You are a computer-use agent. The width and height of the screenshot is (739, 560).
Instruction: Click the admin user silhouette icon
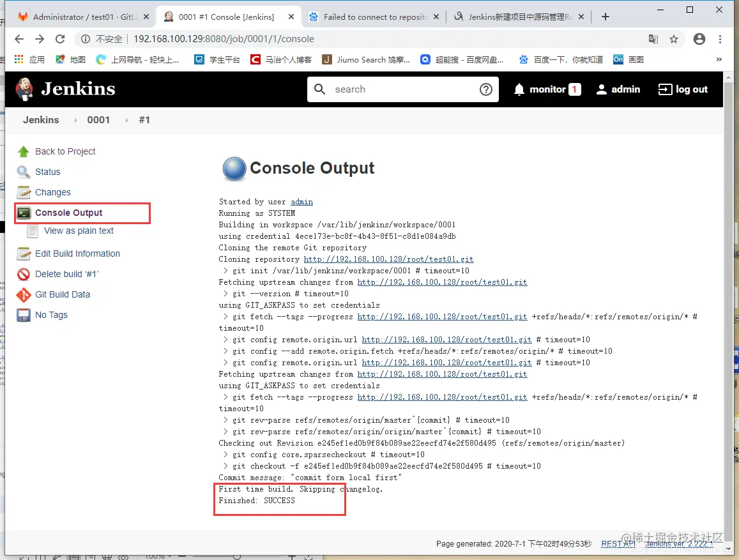[x=602, y=89]
